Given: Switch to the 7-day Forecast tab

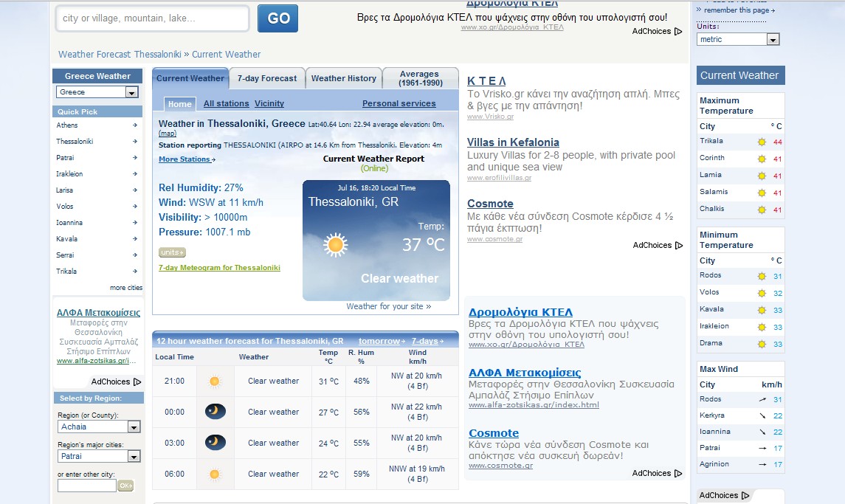Looking at the screenshot, I should coord(267,78).
